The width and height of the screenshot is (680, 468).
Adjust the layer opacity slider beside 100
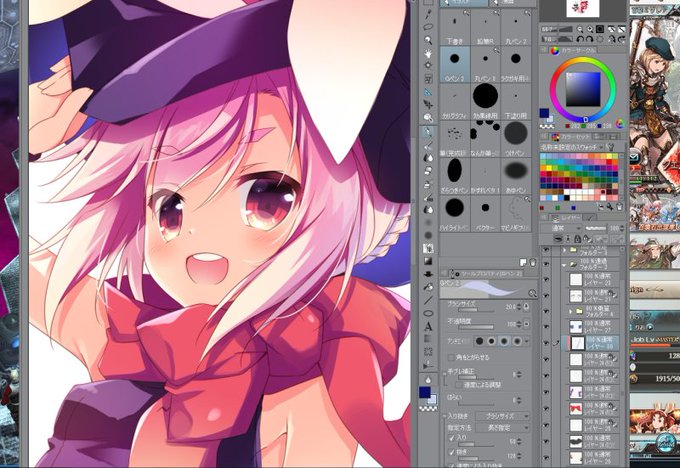(596, 228)
